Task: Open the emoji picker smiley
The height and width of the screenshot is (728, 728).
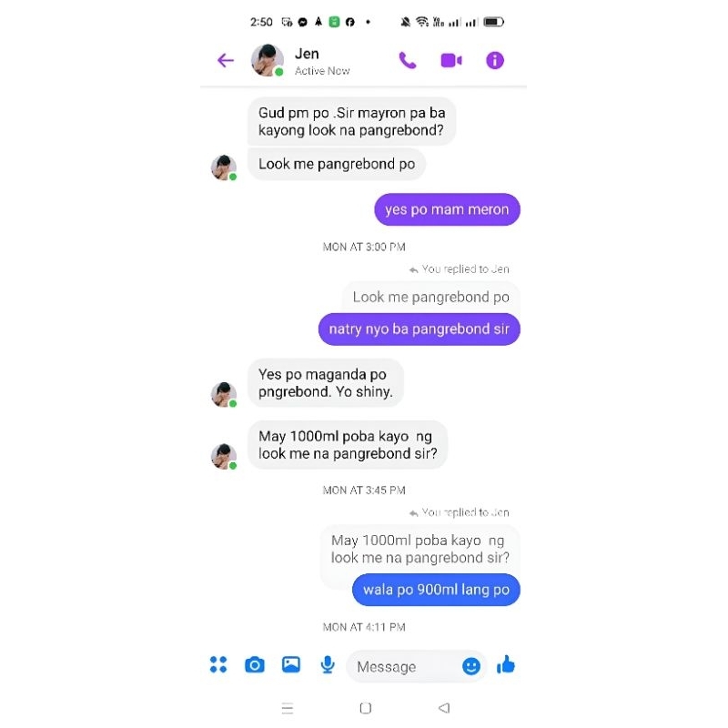Action: (x=470, y=666)
